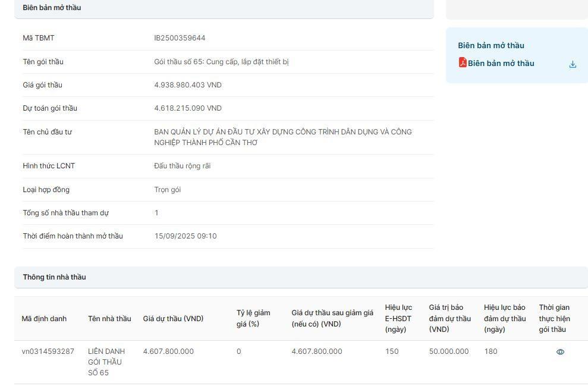
Task: Click the Hiệu lực E-HSDT (ngày) header
Action: point(398,318)
